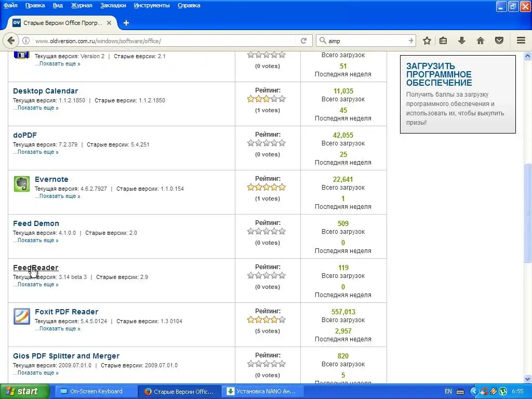Viewport: 532px width, 399px height.
Task: Open the FeedReader link
Action: point(36,268)
